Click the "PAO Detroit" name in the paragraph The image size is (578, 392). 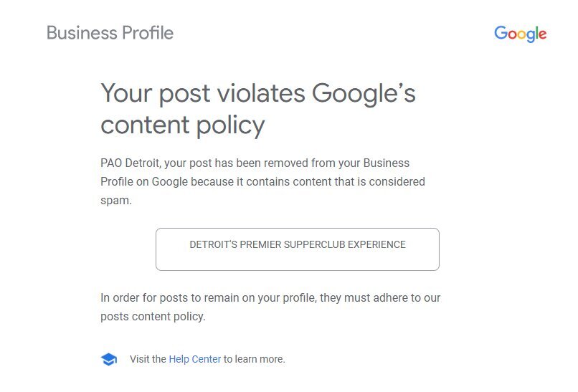pos(131,163)
